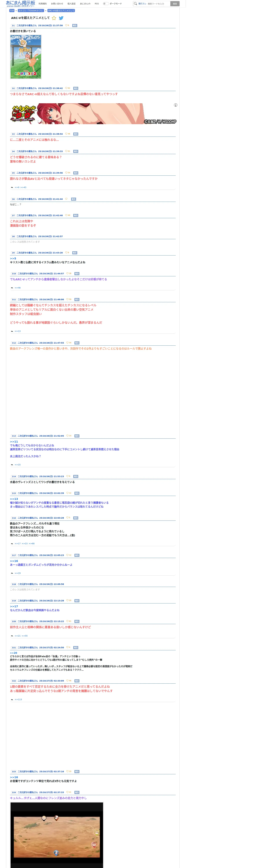Click the 検索 search button
Image resolution: width=262 pixels, height=868 pixels.
tap(175, 4)
